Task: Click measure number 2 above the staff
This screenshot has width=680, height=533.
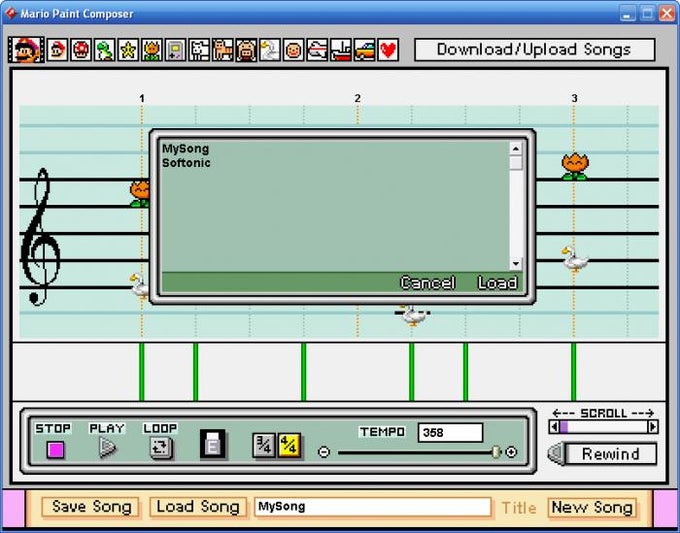Action: pos(357,98)
